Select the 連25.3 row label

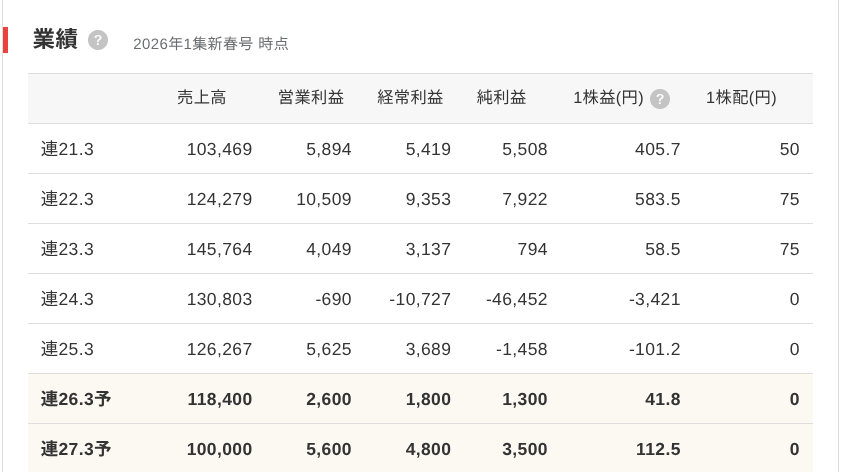coord(67,349)
